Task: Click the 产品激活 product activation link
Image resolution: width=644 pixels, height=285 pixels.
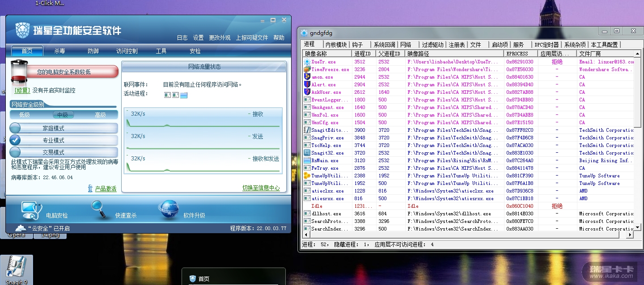Action: pyautogui.click(x=106, y=189)
